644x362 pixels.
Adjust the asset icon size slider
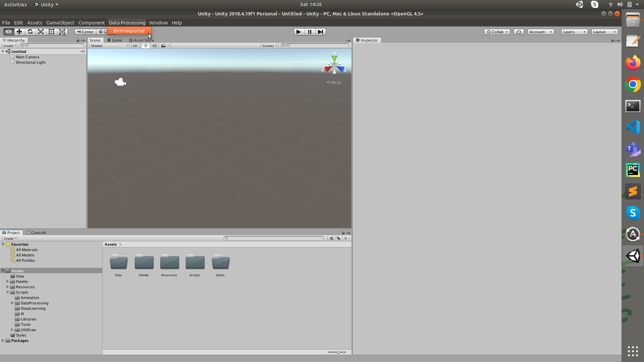click(x=338, y=352)
